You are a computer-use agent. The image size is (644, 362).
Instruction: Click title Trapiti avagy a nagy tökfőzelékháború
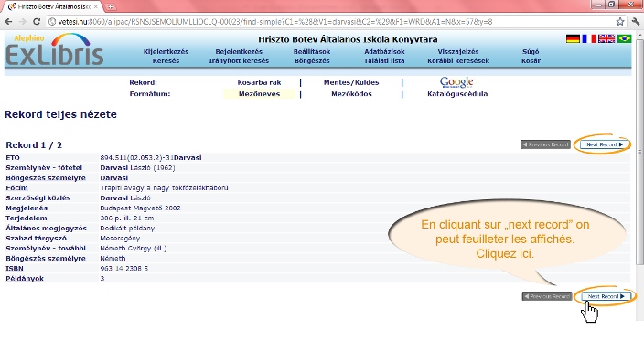(x=164, y=188)
